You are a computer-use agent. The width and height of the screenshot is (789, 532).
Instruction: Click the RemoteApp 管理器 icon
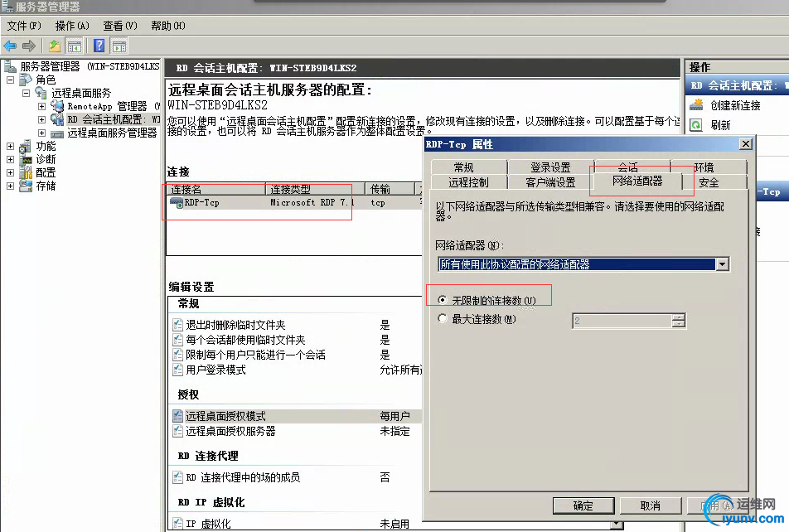pos(57,106)
